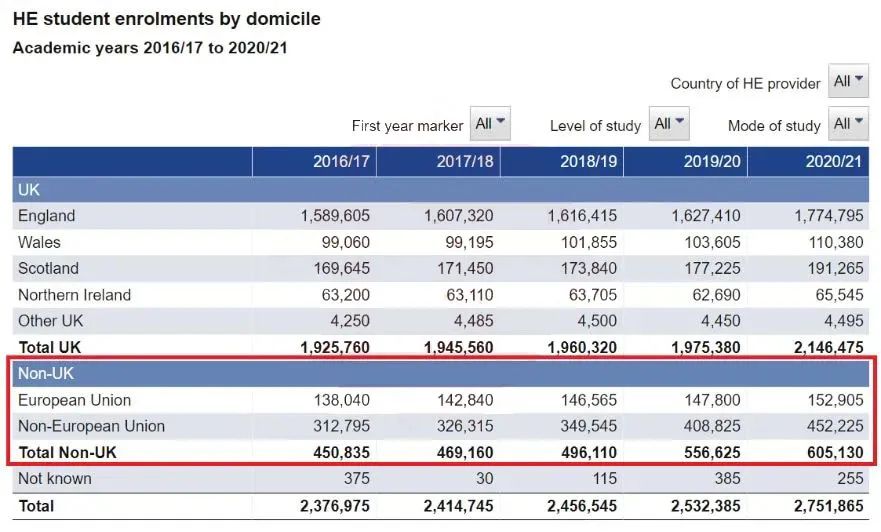Select the 2019/20 column header
881x532 pixels.
point(711,162)
